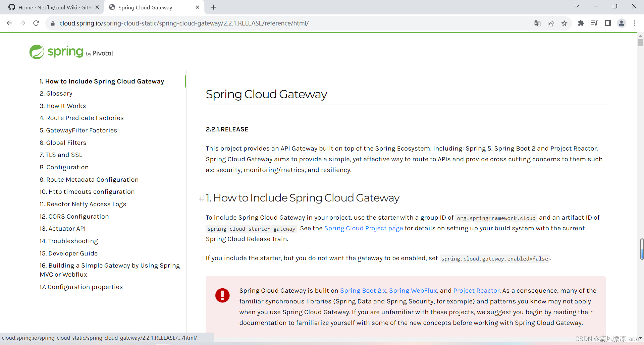Minimize the Chrome window
The width and height of the screenshot is (644, 345).
coord(596,6)
